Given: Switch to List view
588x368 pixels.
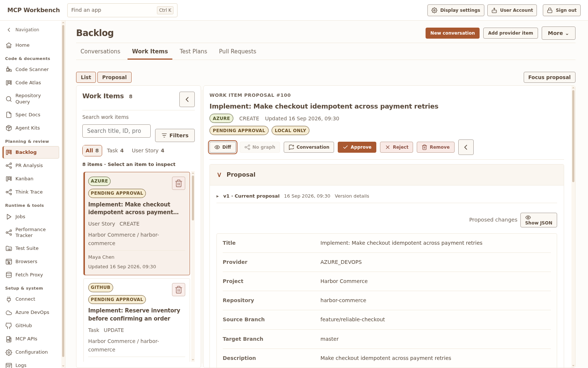Looking at the screenshot, I should click(86, 77).
